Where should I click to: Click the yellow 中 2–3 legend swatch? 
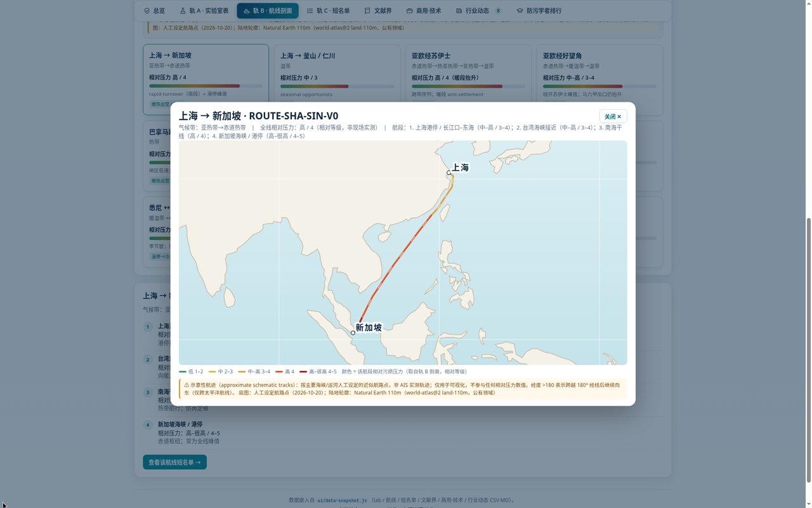pyautogui.click(x=213, y=371)
